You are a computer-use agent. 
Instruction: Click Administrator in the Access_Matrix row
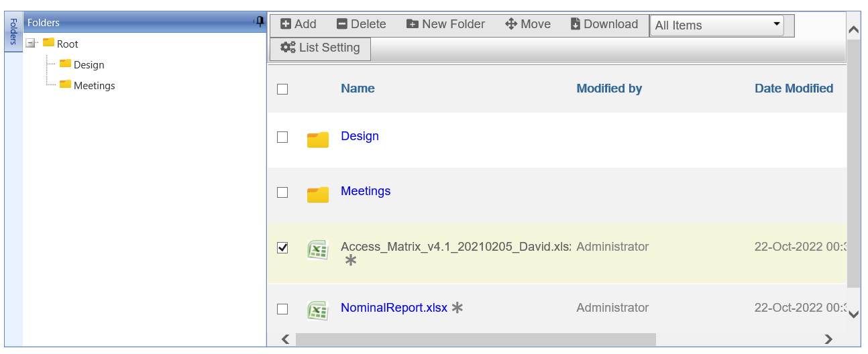(612, 247)
